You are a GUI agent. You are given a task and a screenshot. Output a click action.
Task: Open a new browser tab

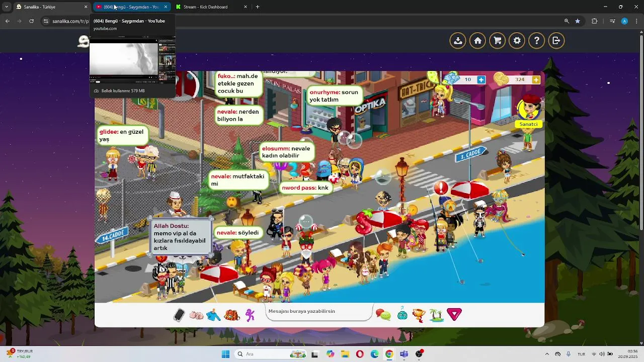coord(258,7)
